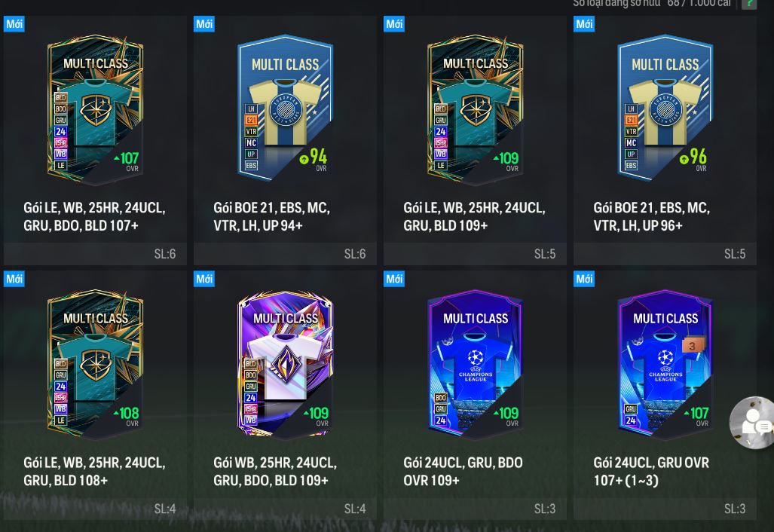Click SL:4 bar under the 108+ pack
This screenshot has height=532, width=774.
(x=95, y=509)
